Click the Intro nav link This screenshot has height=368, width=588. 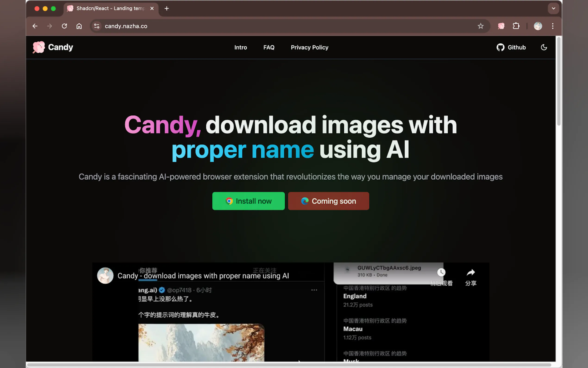pyautogui.click(x=240, y=48)
